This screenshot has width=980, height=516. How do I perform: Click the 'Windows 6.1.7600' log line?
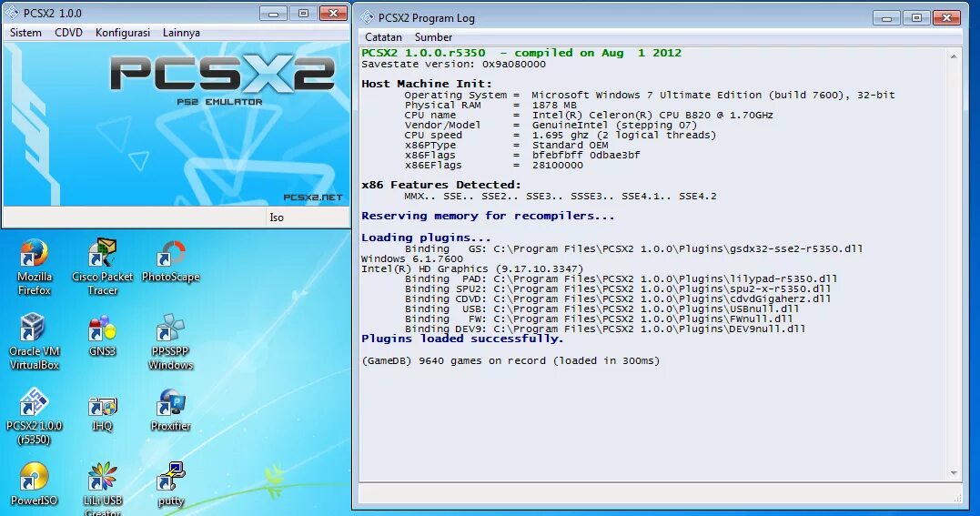pos(412,259)
